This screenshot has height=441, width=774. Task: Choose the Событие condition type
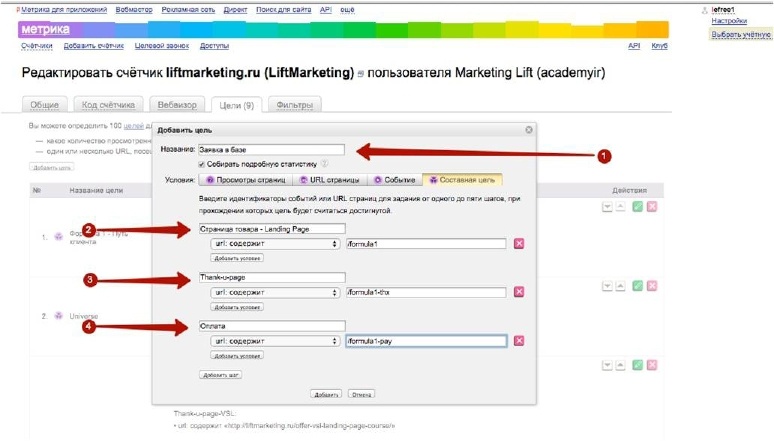tap(392, 181)
